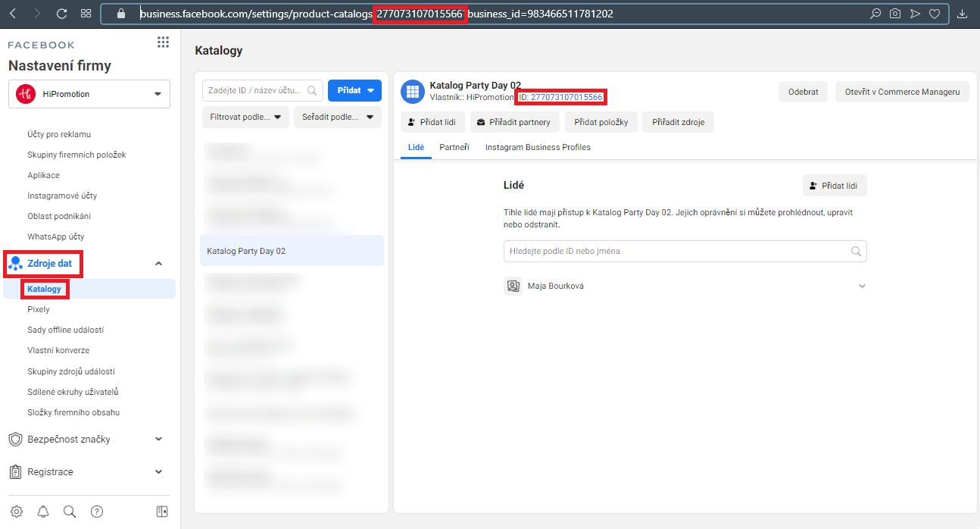
Task: Open browser downloads icon
Action: (963, 14)
